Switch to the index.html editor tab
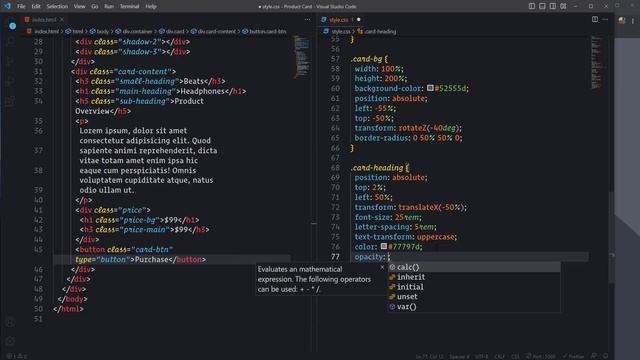The image size is (640, 360). (x=44, y=20)
